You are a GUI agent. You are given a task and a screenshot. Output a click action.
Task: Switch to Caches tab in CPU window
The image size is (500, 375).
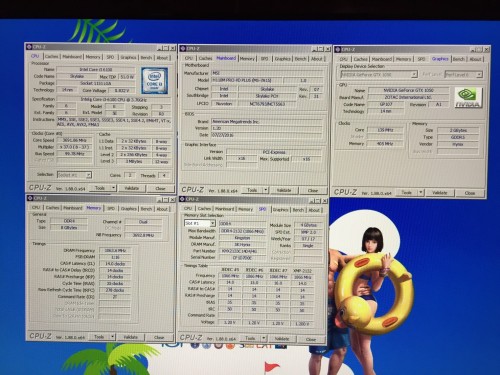click(x=52, y=57)
